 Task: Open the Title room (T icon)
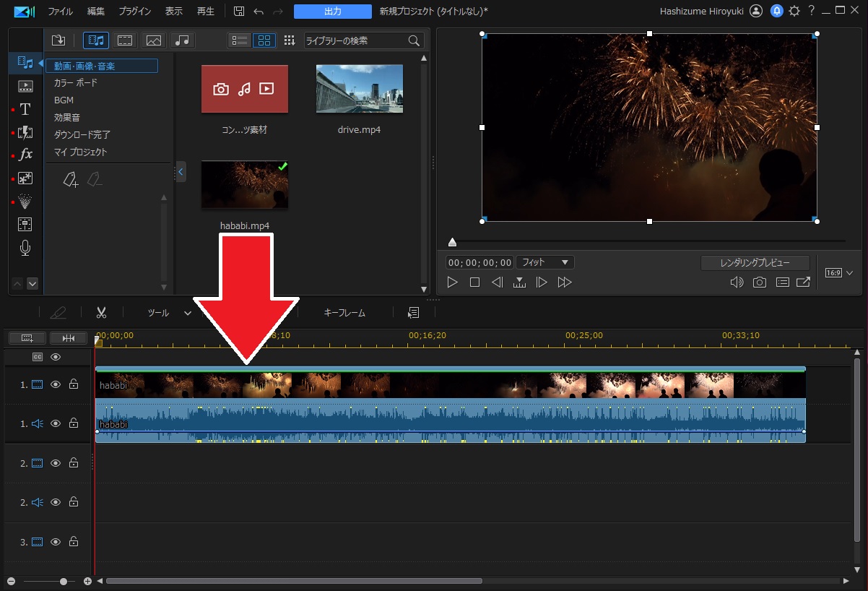pos(25,109)
